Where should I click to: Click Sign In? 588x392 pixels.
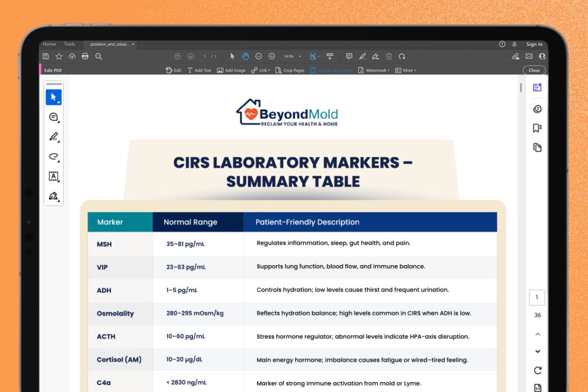[x=534, y=44]
